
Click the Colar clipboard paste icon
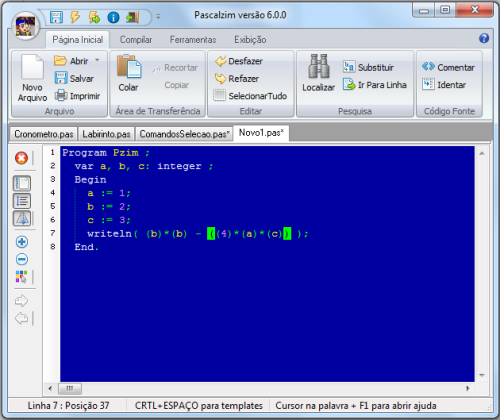[129, 66]
